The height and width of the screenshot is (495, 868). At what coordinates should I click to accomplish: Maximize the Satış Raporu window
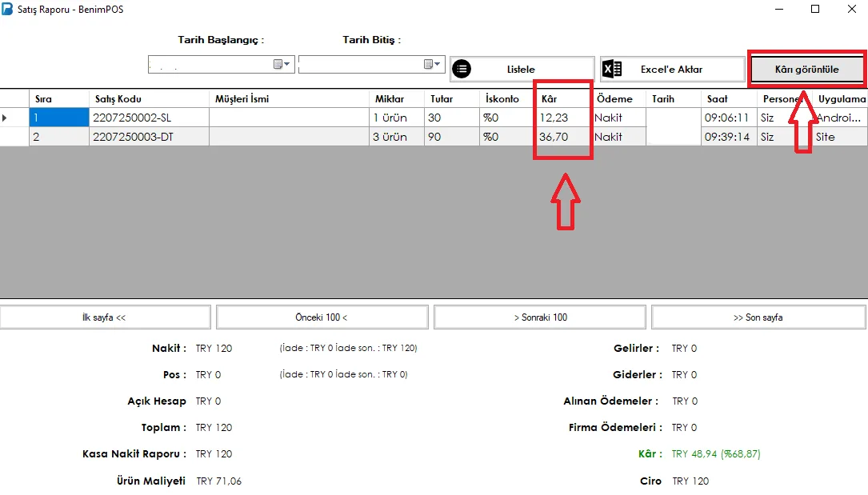pyautogui.click(x=815, y=10)
